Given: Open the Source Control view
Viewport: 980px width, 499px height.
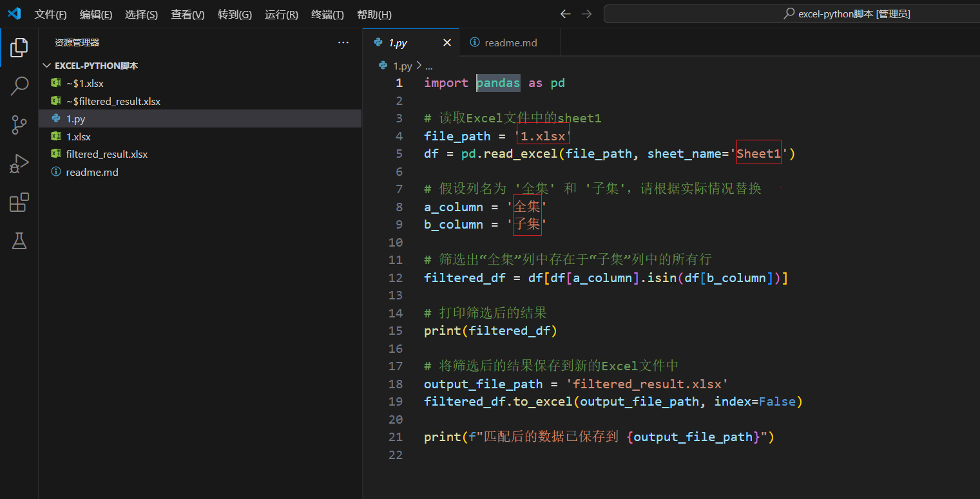Looking at the screenshot, I should point(19,125).
